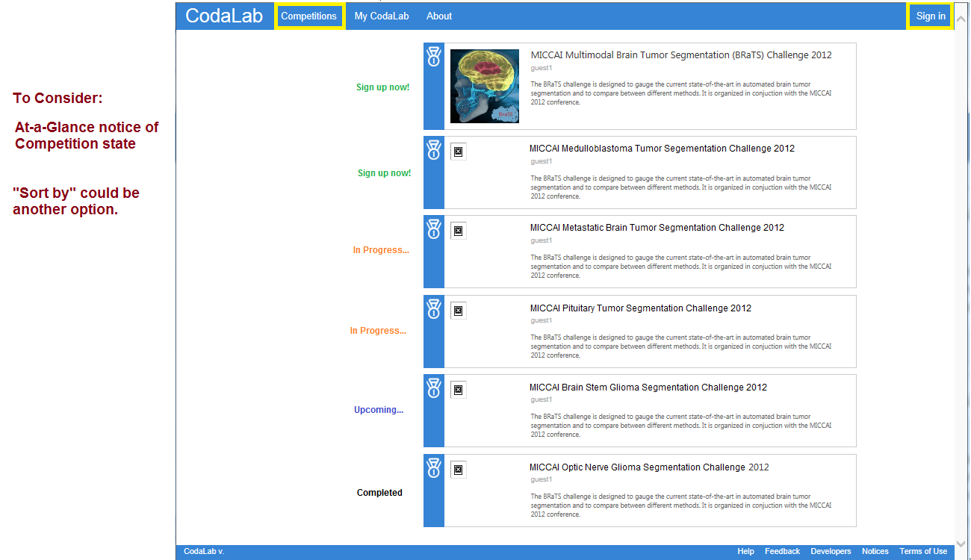The height and width of the screenshot is (560, 971).
Task: Click the Sign in button
Action: (x=931, y=16)
